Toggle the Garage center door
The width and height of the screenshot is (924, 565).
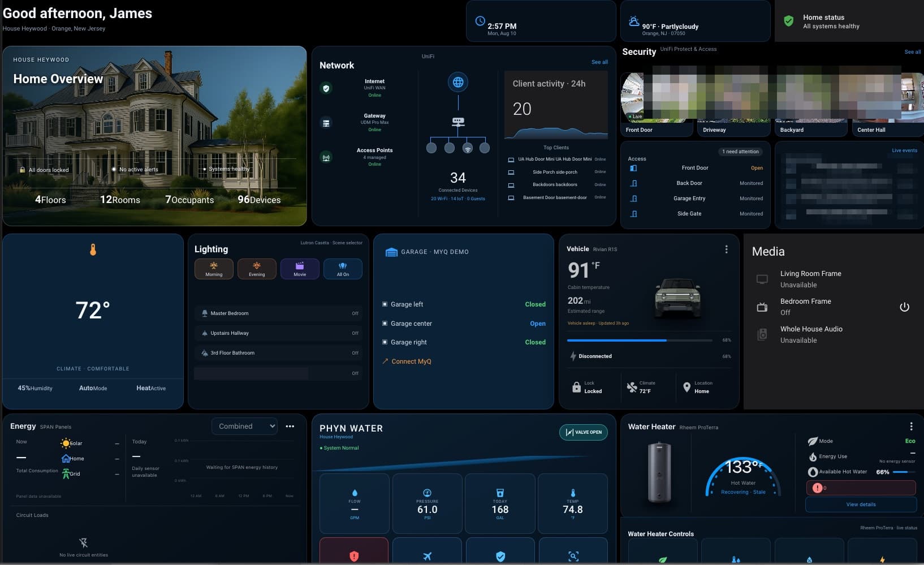tap(464, 324)
